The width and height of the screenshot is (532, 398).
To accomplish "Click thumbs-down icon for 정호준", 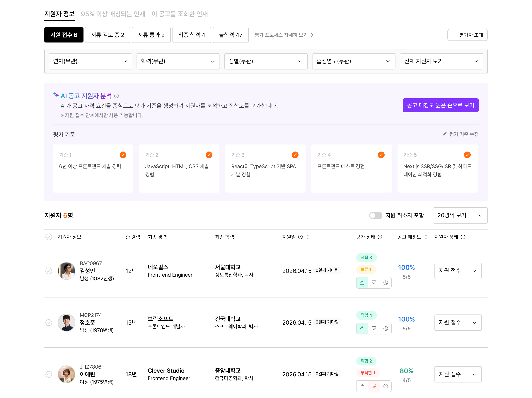I will click(x=374, y=329).
